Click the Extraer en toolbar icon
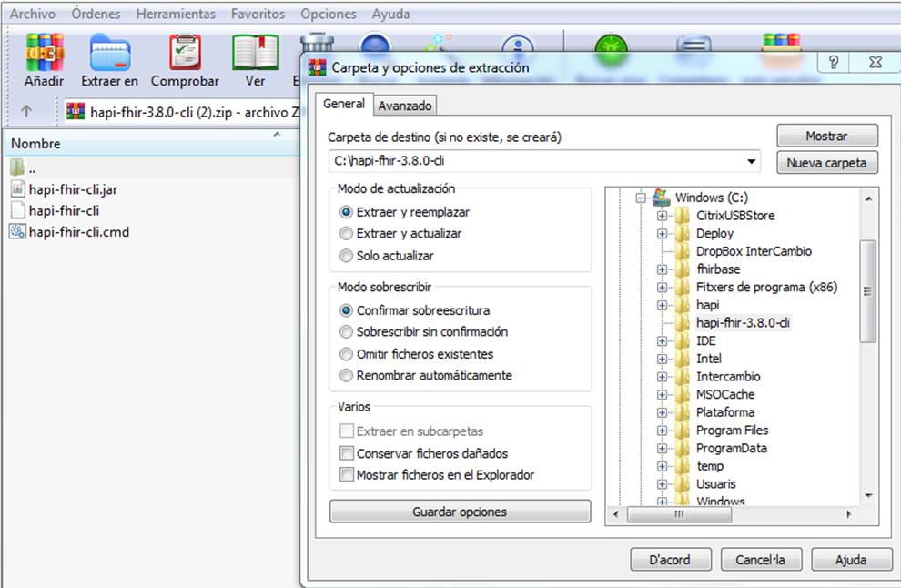Screen dimensions: 901x588 (x=109, y=53)
